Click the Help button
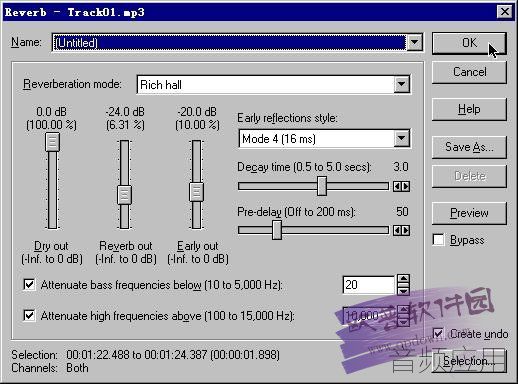 click(469, 109)
